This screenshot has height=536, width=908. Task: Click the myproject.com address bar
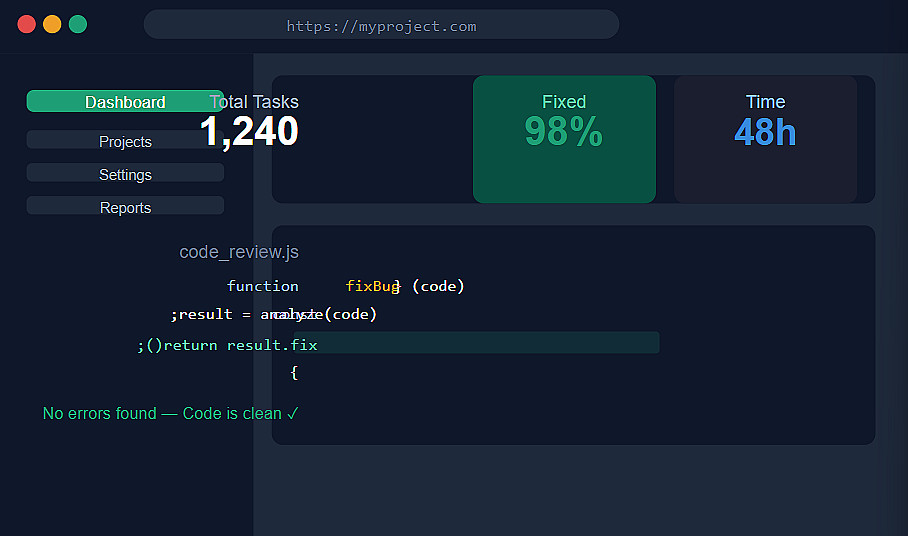pyautogui.click(x=381, y=26)
